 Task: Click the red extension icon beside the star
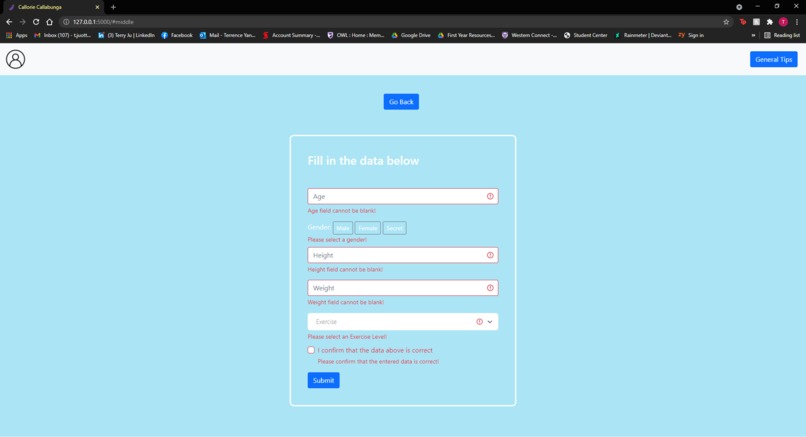point(743,22)
